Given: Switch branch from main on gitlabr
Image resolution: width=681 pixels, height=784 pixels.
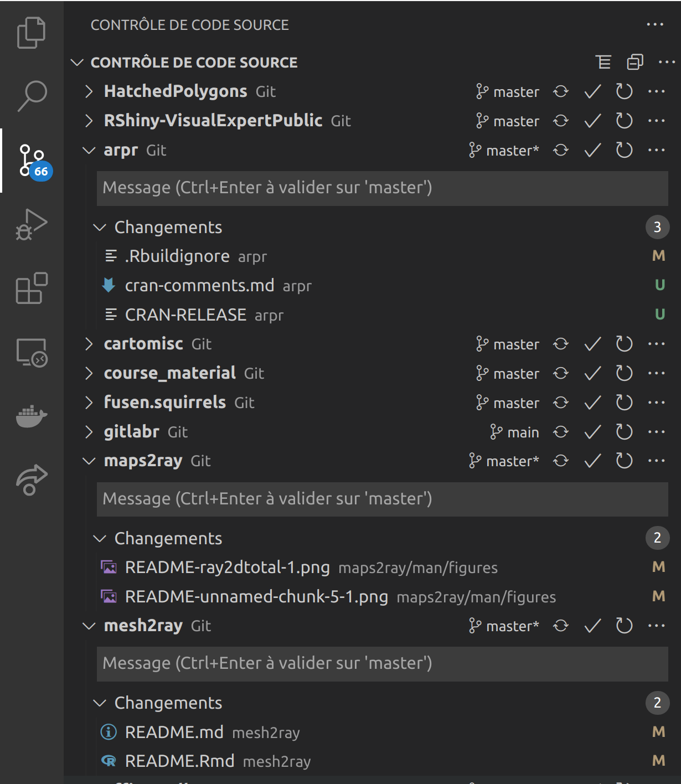Looking at the screenshot, I should coord(514,432).
